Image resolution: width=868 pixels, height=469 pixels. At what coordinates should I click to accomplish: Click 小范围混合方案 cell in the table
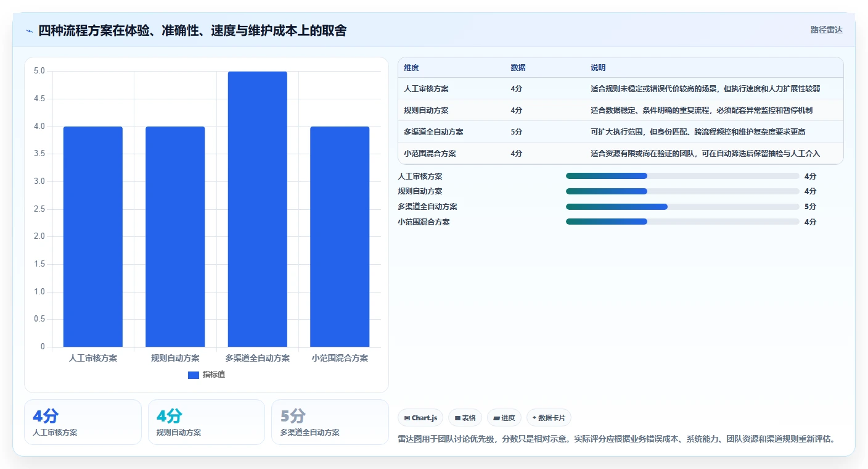[430, 154]
